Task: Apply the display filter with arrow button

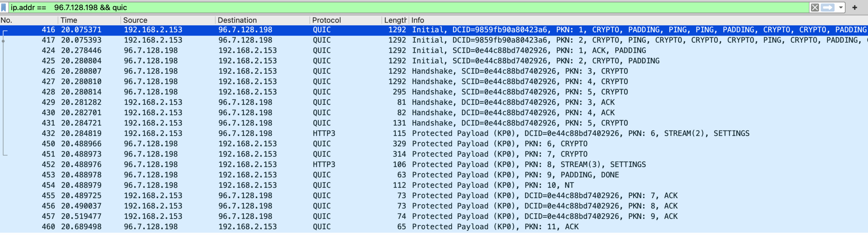Action: tap(827, 7)
